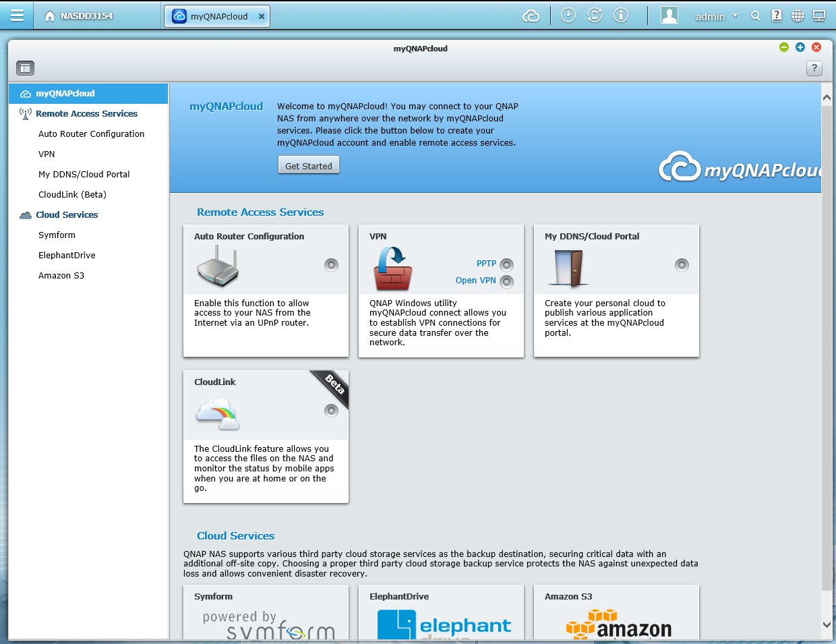The height and width of the screenshot is (644, 836).
Task: Click the My DDNS/Cloud Portal card title
Action: pyautogui.click(x=592, y=237)
